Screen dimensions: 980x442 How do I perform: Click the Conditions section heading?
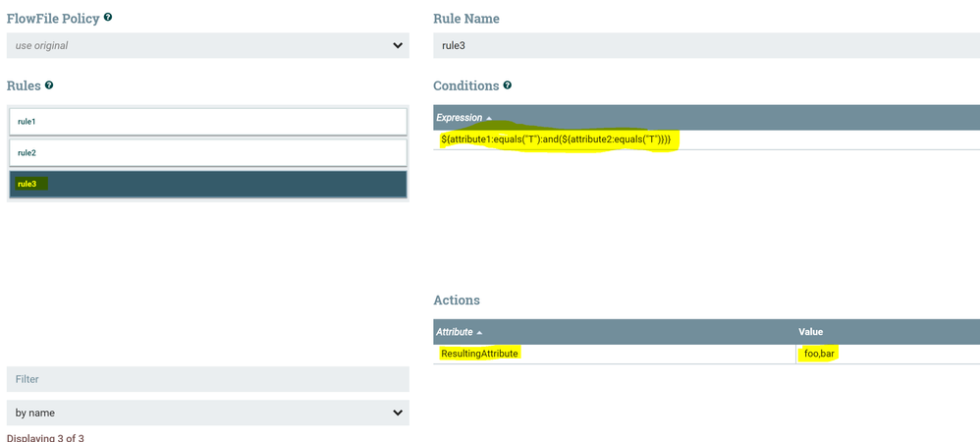click(466, 85)
